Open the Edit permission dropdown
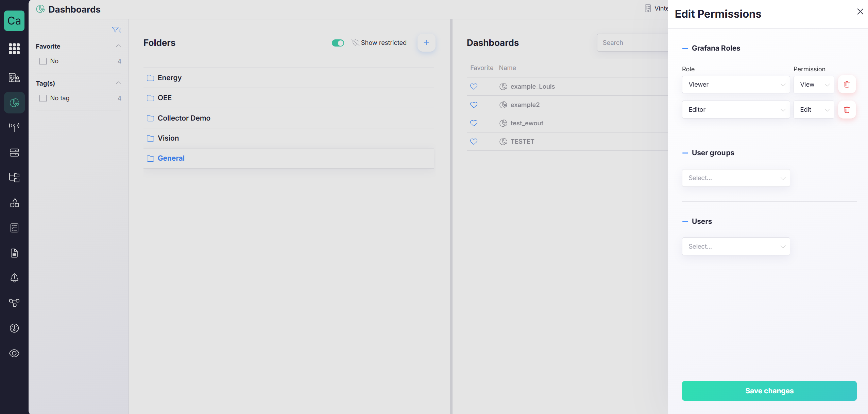868x414 pixels. [x=814, y=110]
